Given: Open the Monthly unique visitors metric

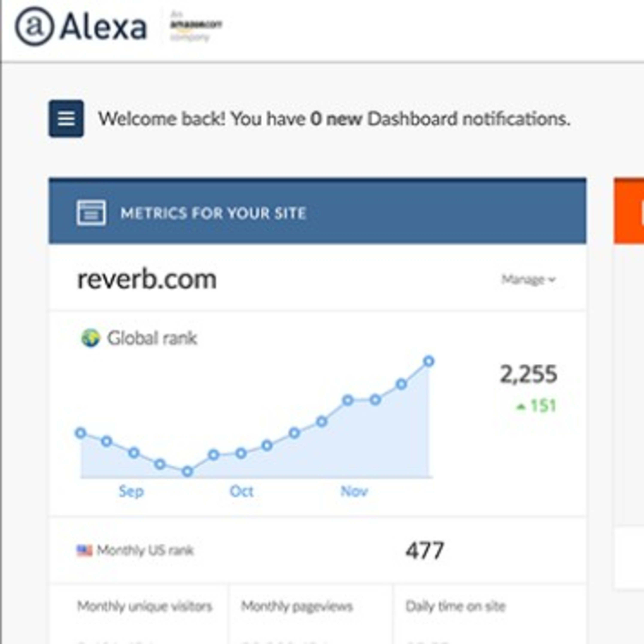Looking at the screenshot, I should pyautogui.click(x=144, y=606).
